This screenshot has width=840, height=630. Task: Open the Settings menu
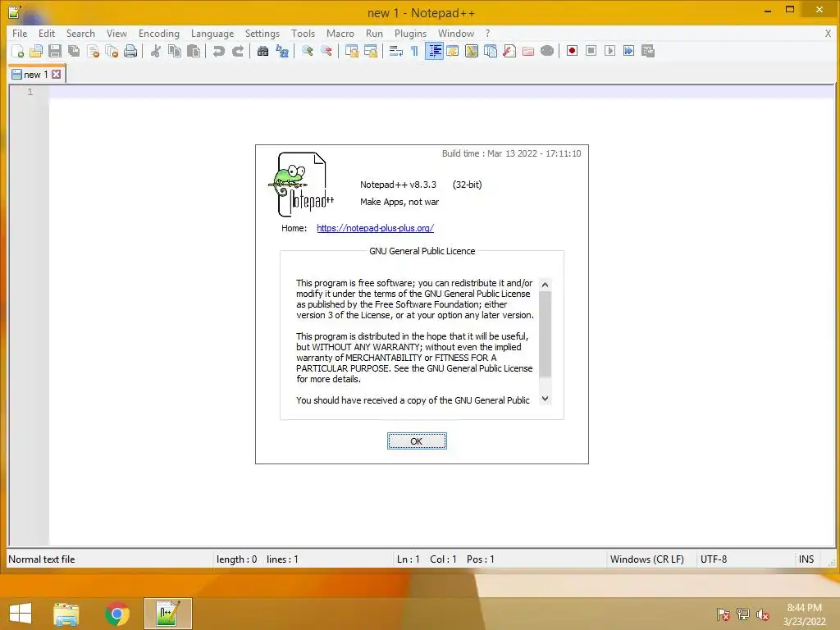point(262,33)
